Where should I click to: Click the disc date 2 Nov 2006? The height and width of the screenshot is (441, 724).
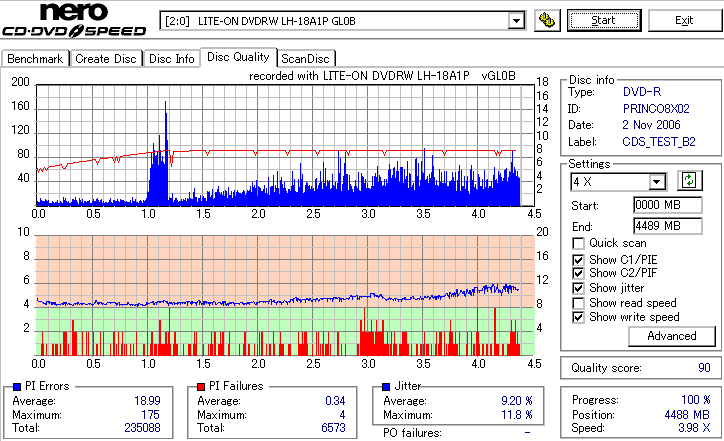click(x=651, y=125)
